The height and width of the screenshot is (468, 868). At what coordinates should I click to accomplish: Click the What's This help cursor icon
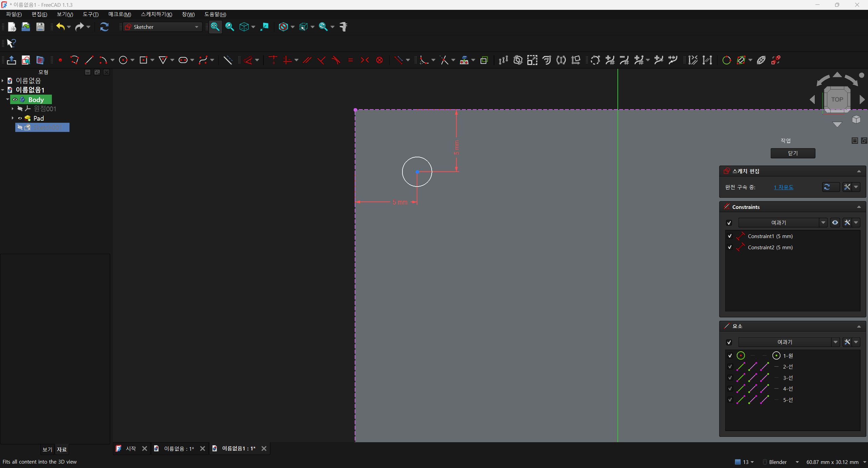click(x=11, y=43)
